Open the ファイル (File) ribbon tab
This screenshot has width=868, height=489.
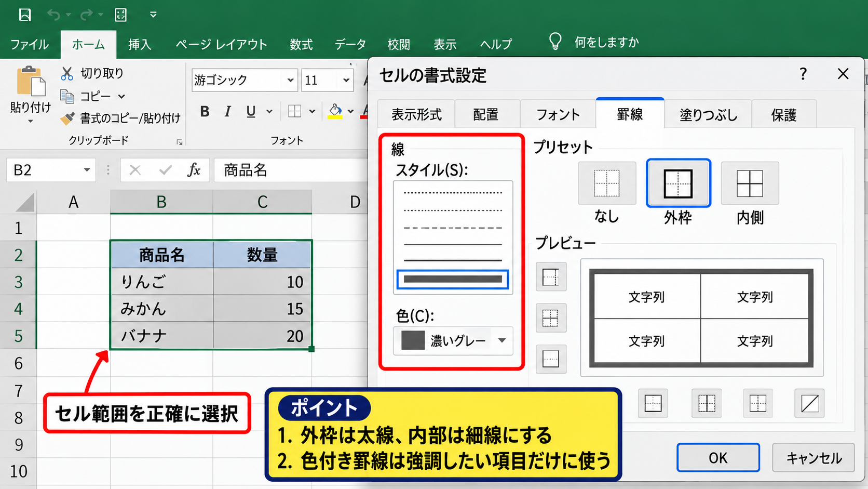30,45
